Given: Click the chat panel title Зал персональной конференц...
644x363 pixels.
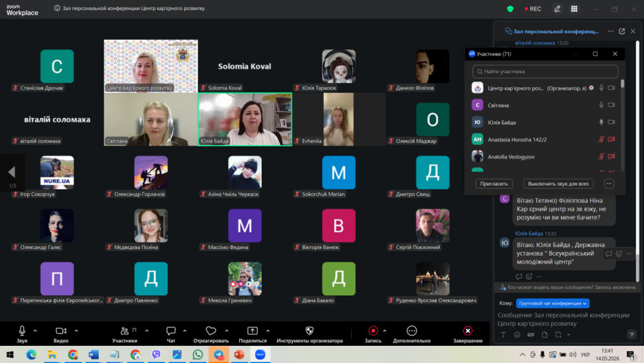Looking at the screenshot, I should pyautogui.click(x=556, y=31).
